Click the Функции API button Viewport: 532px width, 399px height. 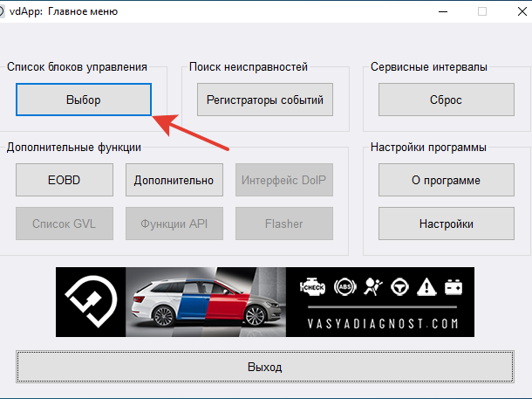[x=174, y=224]
